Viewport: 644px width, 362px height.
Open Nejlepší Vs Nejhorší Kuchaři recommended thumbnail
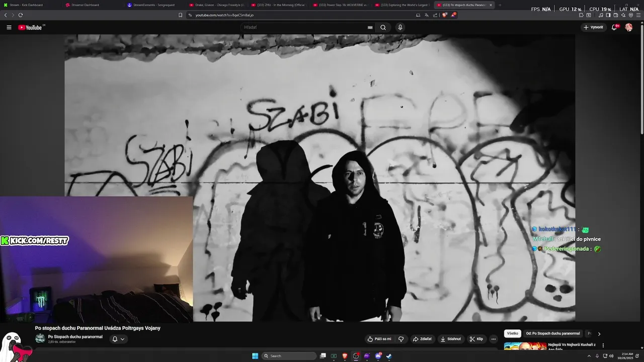pos(525,346)
